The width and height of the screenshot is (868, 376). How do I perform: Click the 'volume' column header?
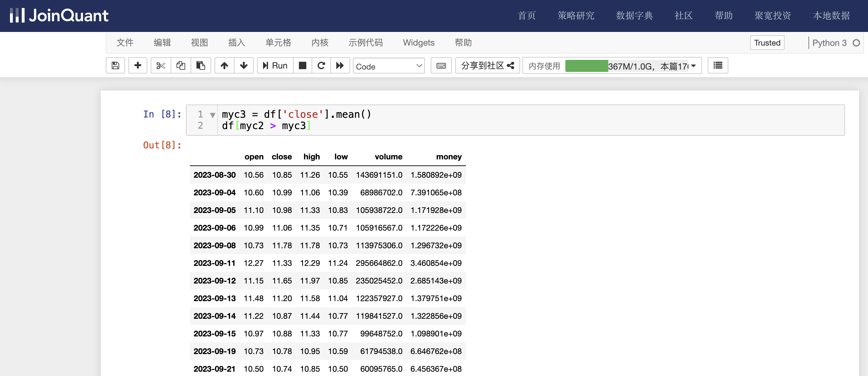[x=388, y=157]
